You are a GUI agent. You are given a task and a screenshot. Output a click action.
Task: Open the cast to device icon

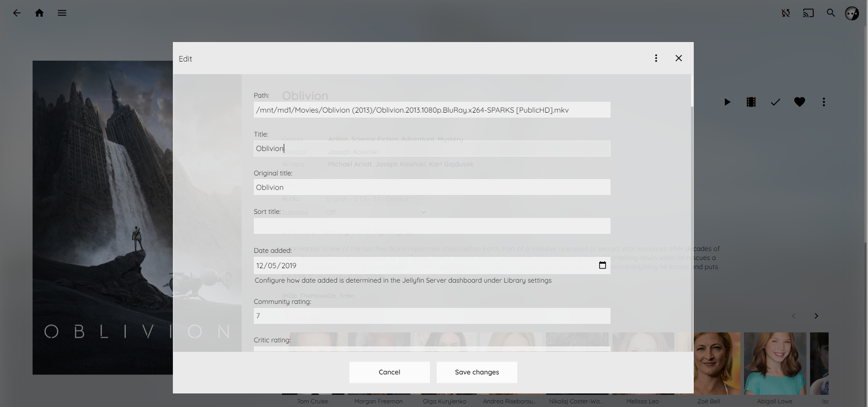pyautogui.click(x=808, y=13)
